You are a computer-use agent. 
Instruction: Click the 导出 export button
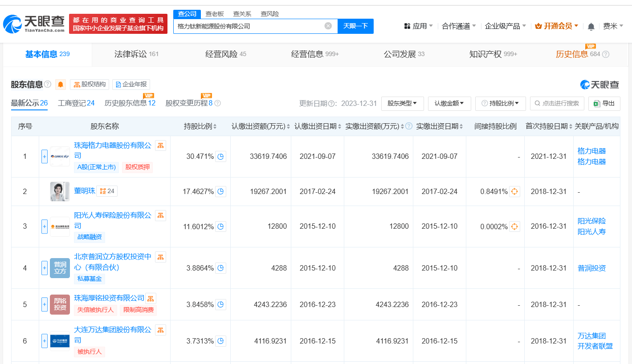coord(604,103)
